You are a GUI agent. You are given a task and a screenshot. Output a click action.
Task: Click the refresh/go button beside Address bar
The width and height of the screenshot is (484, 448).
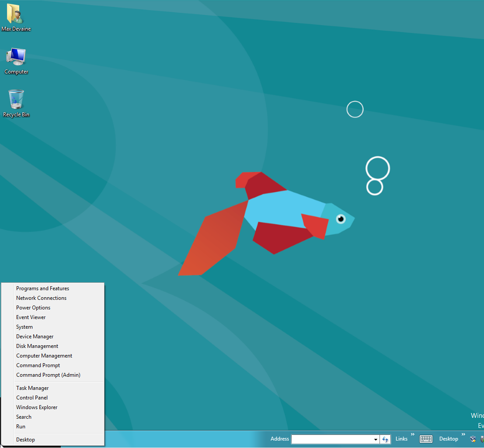click(x=385, y=439)
